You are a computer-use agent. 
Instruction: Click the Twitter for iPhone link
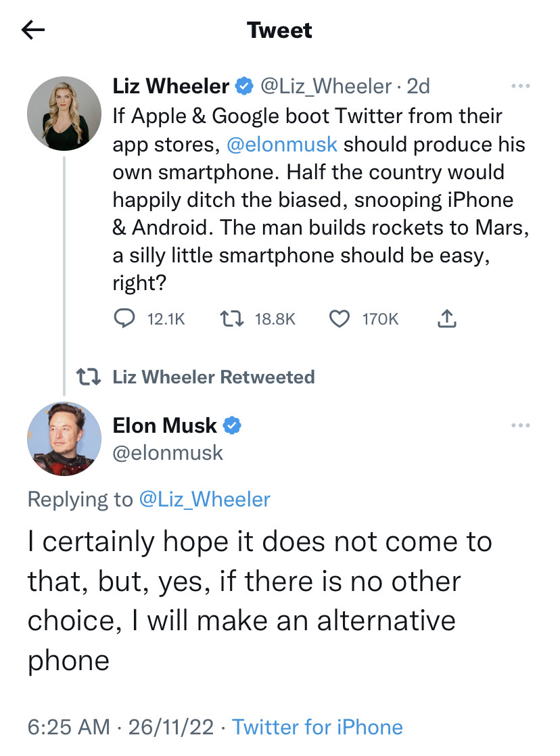click(317, 727)
